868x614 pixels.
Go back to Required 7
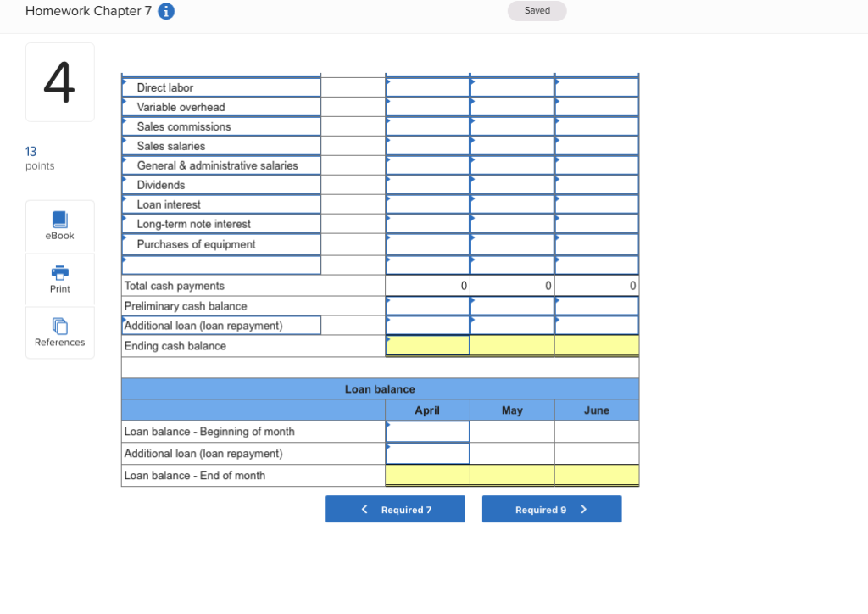click(395, 509)
